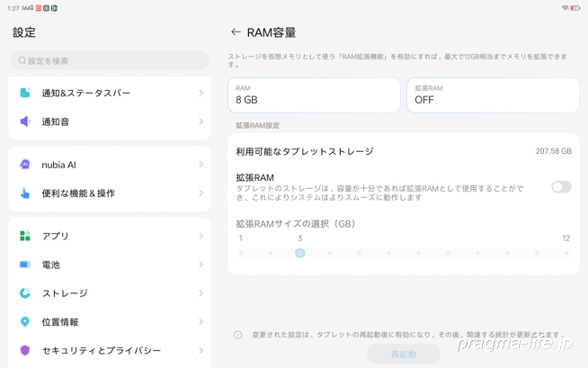The height and width of the screenshot is (368, 588).
Task: Expand the 通知音 row chevron
Action: [x=200, y=121]
